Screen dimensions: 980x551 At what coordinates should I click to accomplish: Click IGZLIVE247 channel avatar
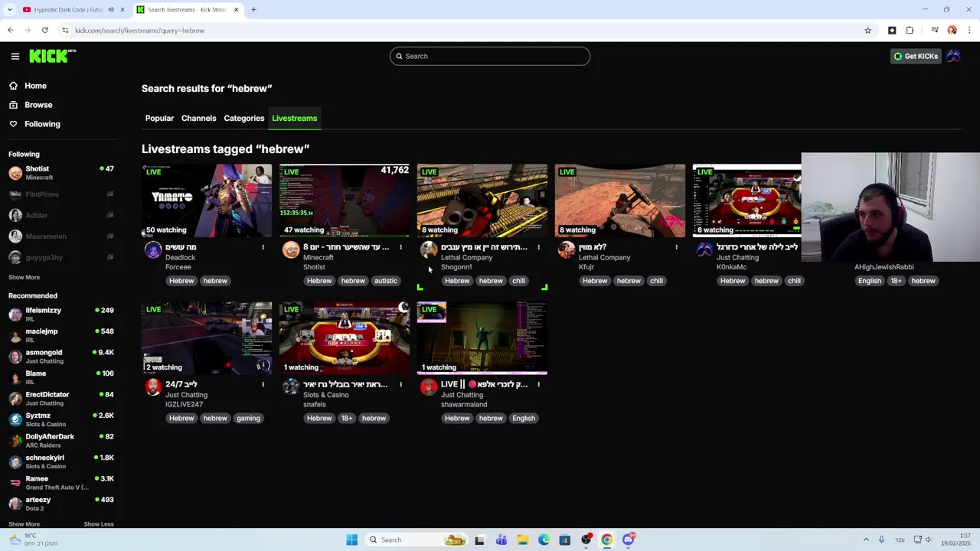(x=153, y=387)
